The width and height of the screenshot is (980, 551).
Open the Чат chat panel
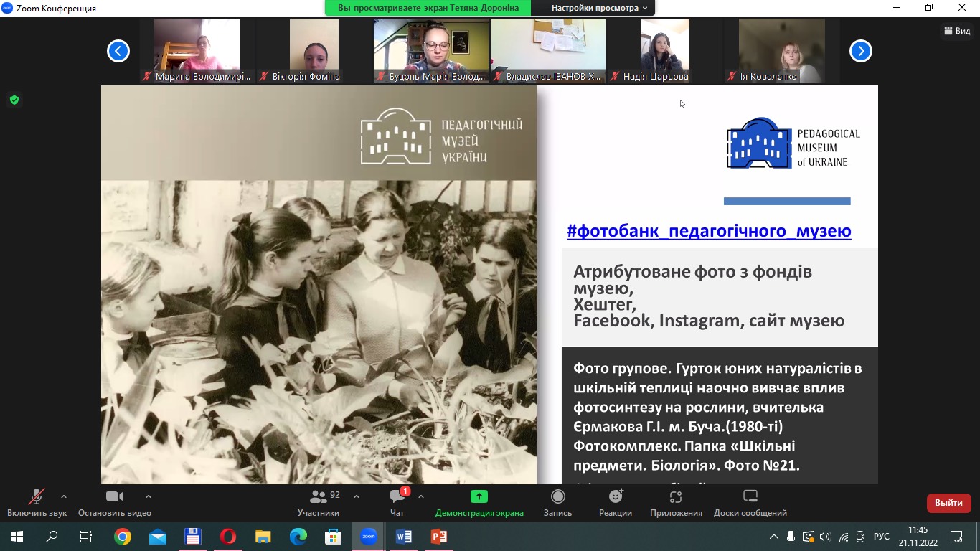[397, 502]
